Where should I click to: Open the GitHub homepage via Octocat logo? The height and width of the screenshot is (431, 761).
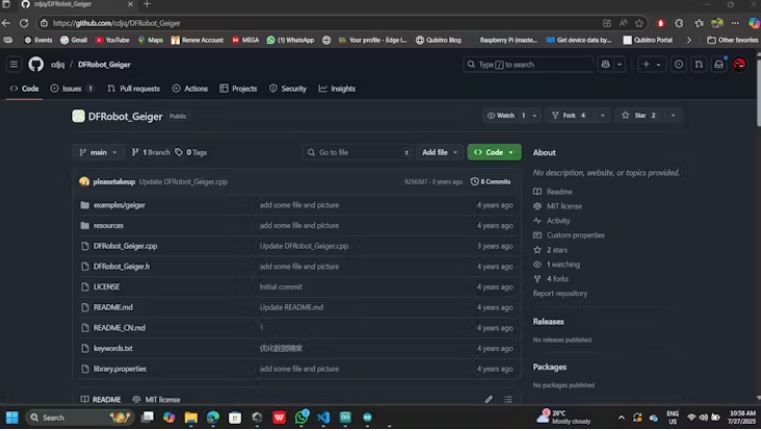pos(36,64)
